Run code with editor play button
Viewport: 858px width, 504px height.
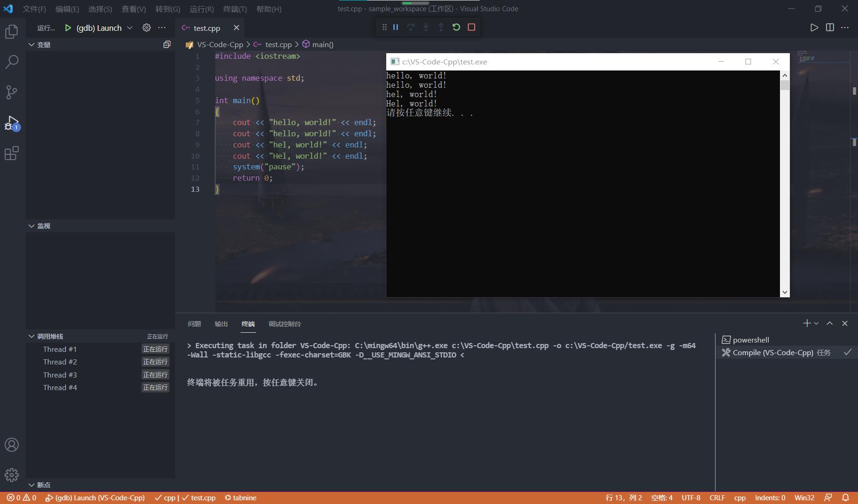pos(814,28)
